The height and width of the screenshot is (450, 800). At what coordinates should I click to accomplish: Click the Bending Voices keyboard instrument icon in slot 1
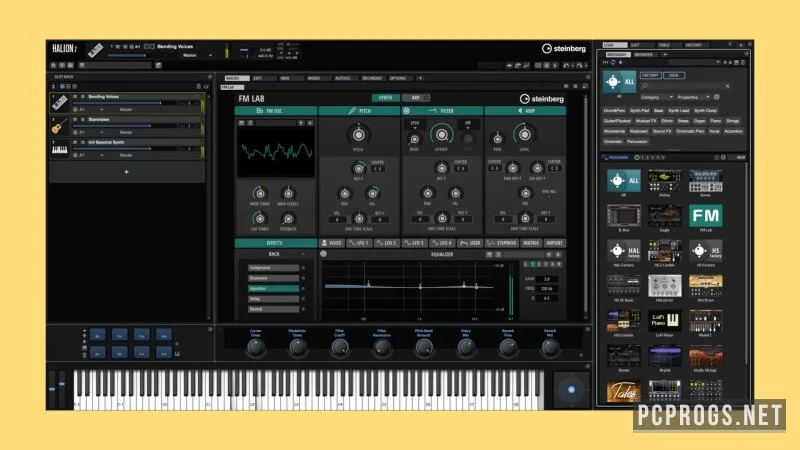tap(60, 103)
